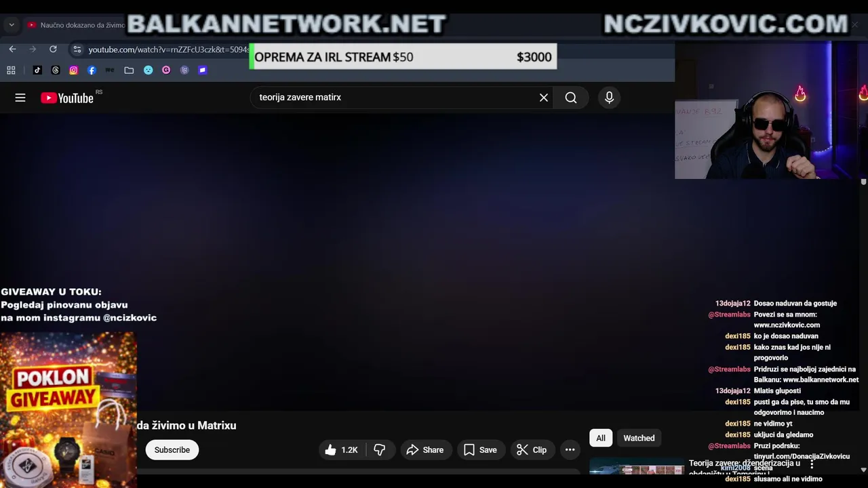Select the Watched filter chip
The height and width of the screenshot is (488, 868).
coord(639,439)
